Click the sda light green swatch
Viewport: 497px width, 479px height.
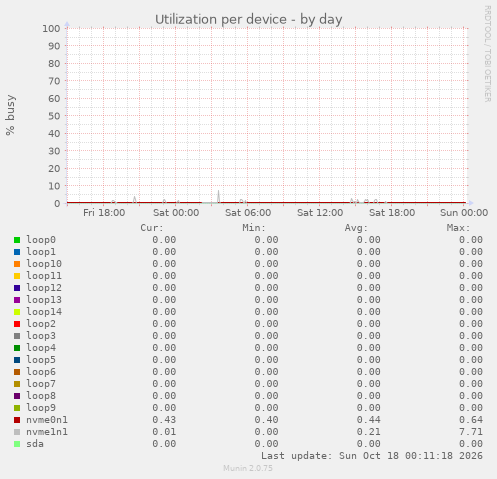coord(17,444)
